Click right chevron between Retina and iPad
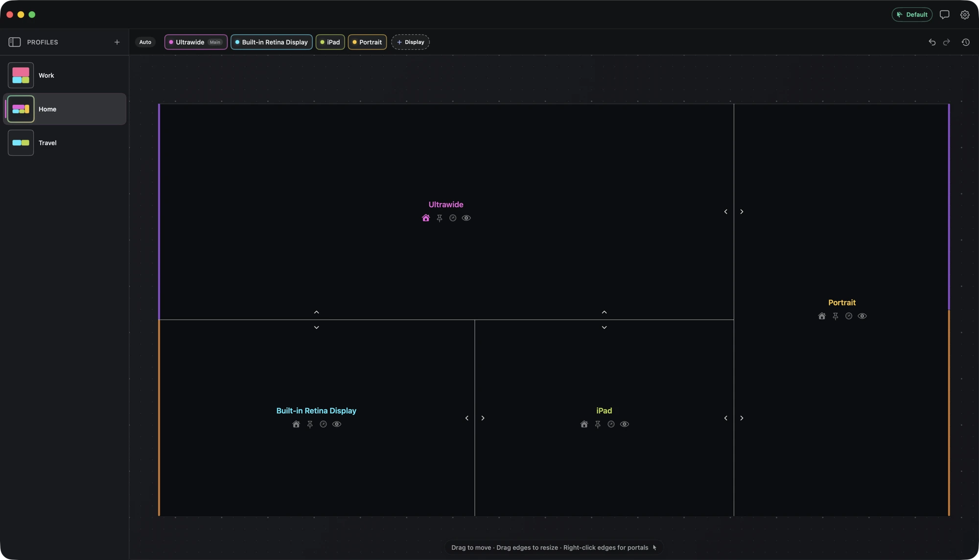 point(483,419)
